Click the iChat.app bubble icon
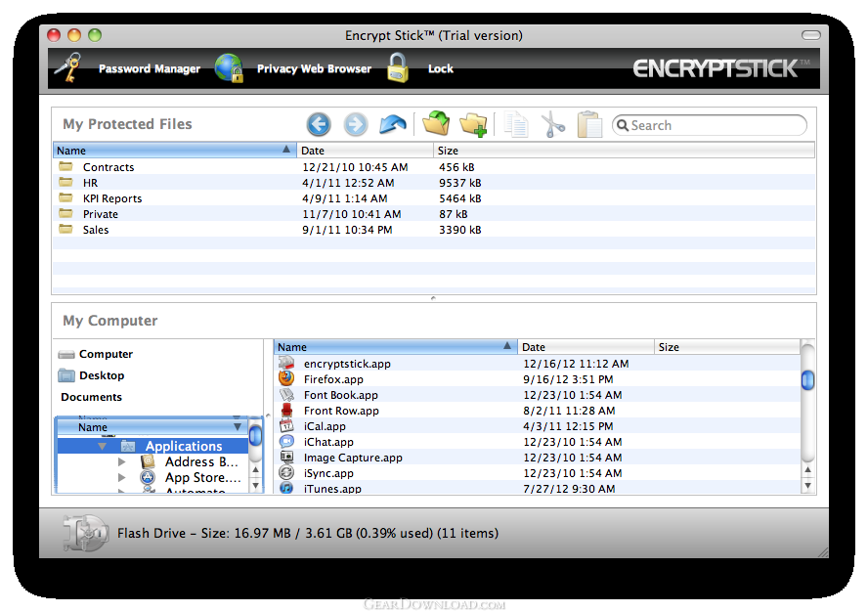 [x=286, y=442]
